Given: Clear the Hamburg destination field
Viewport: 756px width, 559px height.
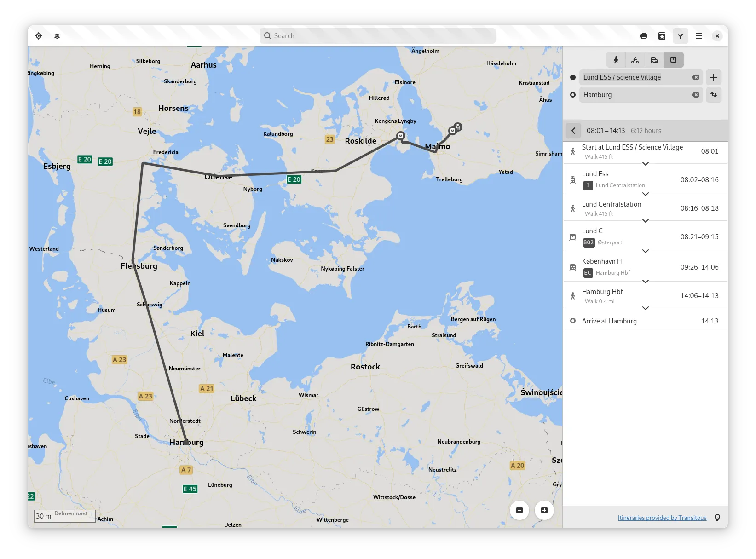Looking at the screenshot, I should (x=695, y=95).
